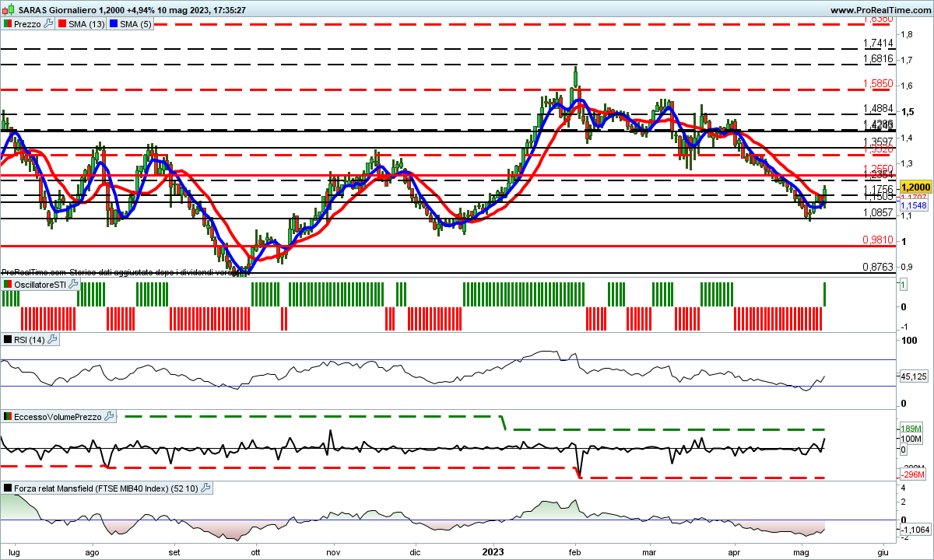Click the 1,4884 price level label
934x560 pixels.
click(x=877, y=109)
